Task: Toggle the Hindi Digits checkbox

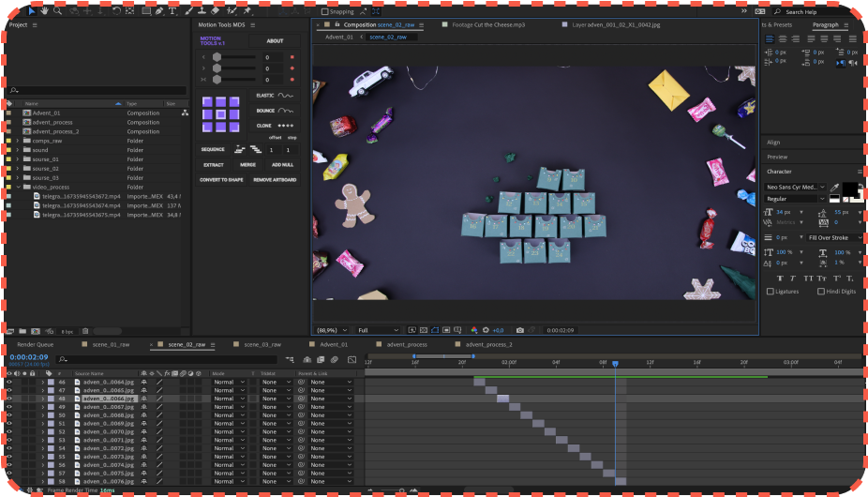Action: point(821,292)
